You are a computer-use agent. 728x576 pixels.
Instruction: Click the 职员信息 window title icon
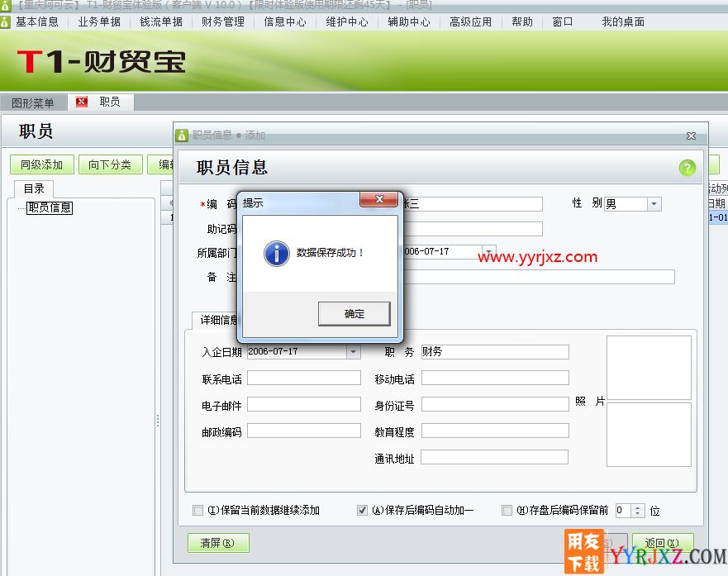182,135
